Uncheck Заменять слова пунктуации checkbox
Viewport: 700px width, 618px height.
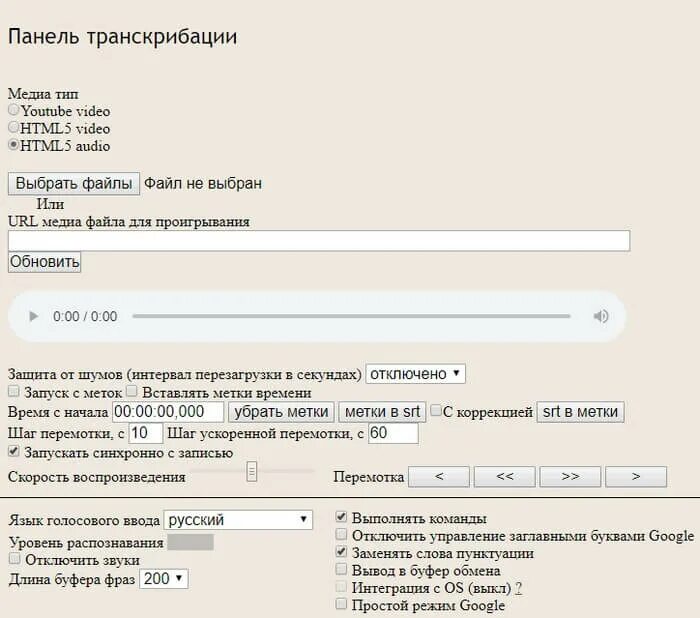point(341,551)
